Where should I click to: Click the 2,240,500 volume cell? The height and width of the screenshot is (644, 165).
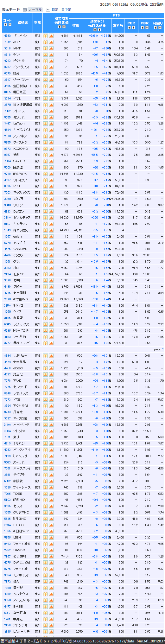(x=118, y=199)
